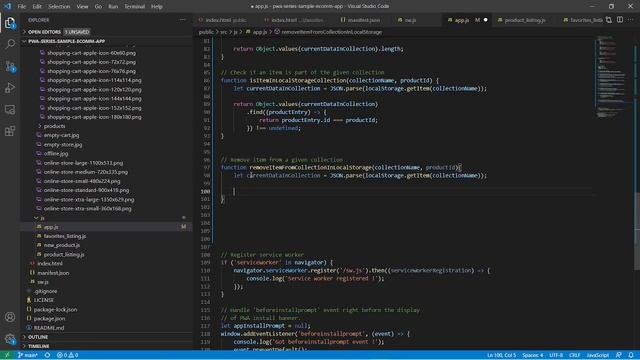Open the notifications bell
This screenshot has height=360, width=640.
point(631,355)
